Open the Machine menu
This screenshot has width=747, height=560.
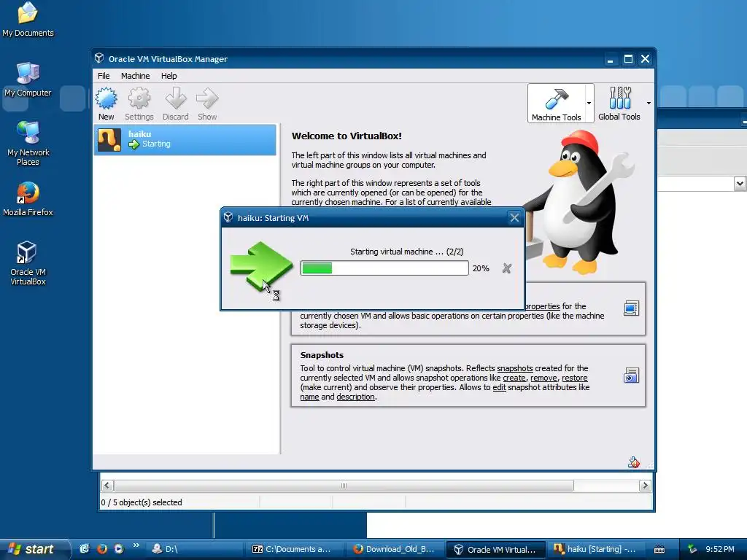tap(135, 76)
